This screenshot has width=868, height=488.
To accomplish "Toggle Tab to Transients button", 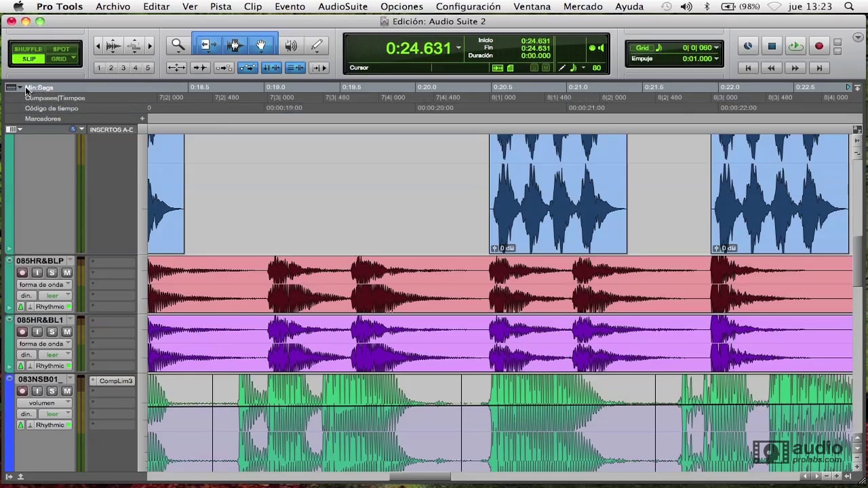I will [200, 68].
